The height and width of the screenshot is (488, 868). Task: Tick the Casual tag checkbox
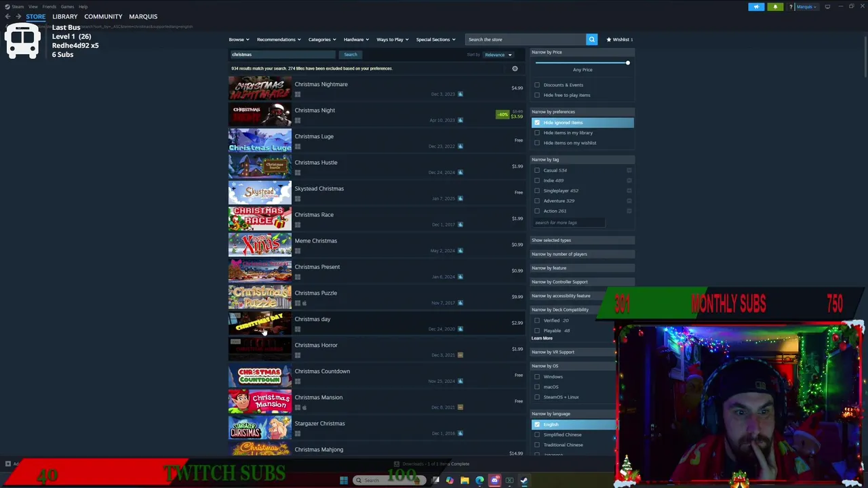pyautogui.click(x=537, y=170)
